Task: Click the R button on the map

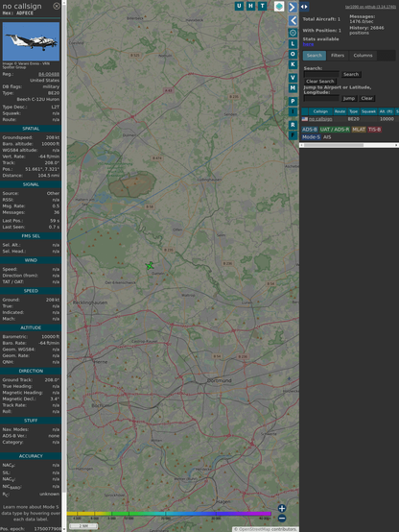Action: [x=293, y=125]
